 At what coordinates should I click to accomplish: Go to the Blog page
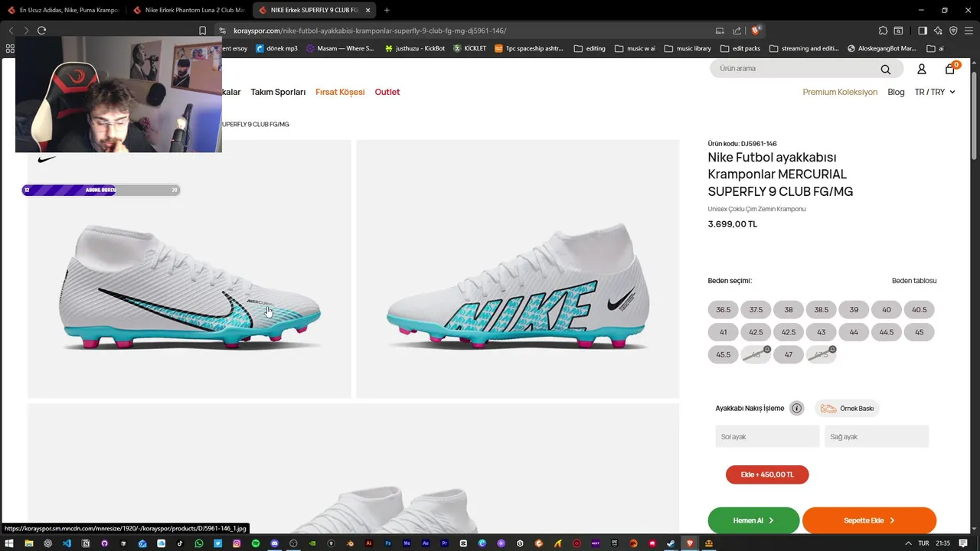896,92
